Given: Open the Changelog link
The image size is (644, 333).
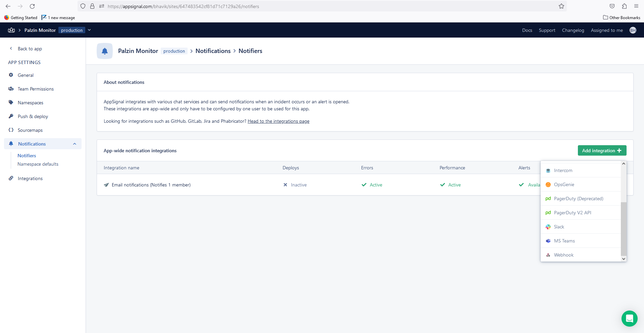Looking at the screenshot, I should point(573,30).
